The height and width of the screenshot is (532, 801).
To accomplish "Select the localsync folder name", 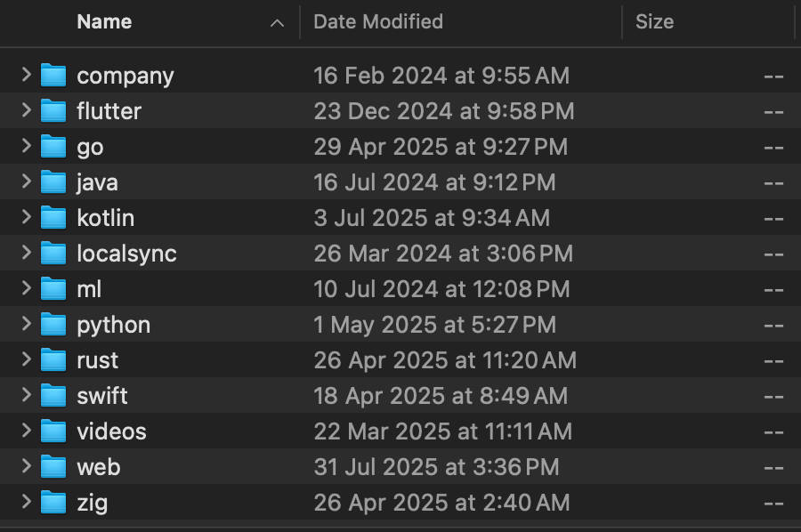I will click(x=126, y=254).
